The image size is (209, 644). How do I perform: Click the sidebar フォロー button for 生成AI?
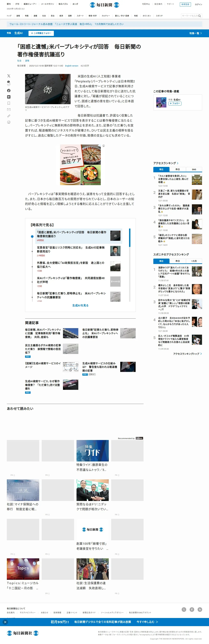[x=175, y=104]
